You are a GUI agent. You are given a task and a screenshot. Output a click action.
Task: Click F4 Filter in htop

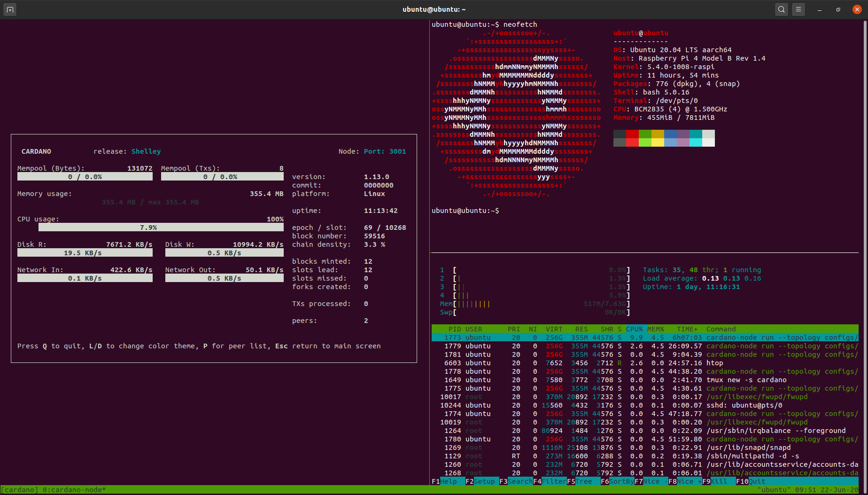(550, 481)
